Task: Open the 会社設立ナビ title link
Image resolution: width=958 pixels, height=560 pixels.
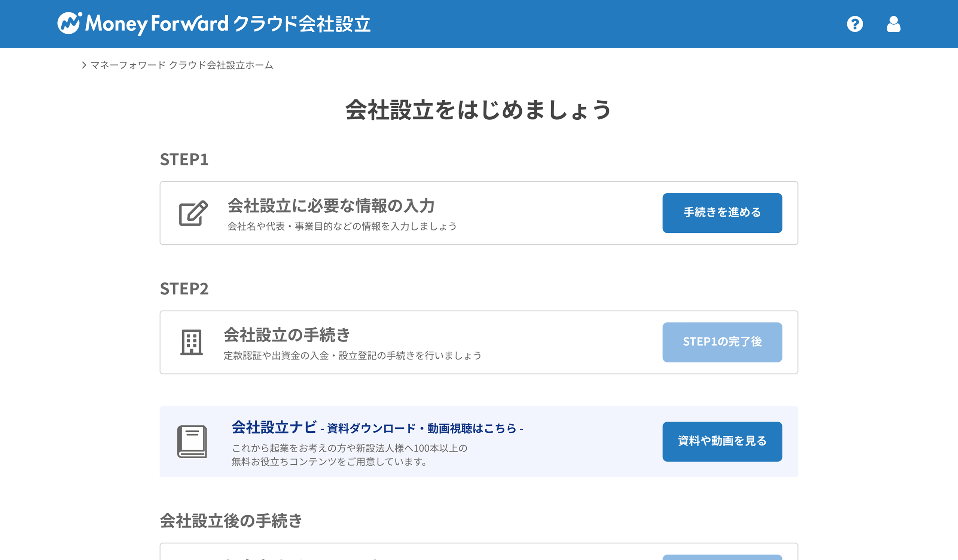Action: (274, 427)
